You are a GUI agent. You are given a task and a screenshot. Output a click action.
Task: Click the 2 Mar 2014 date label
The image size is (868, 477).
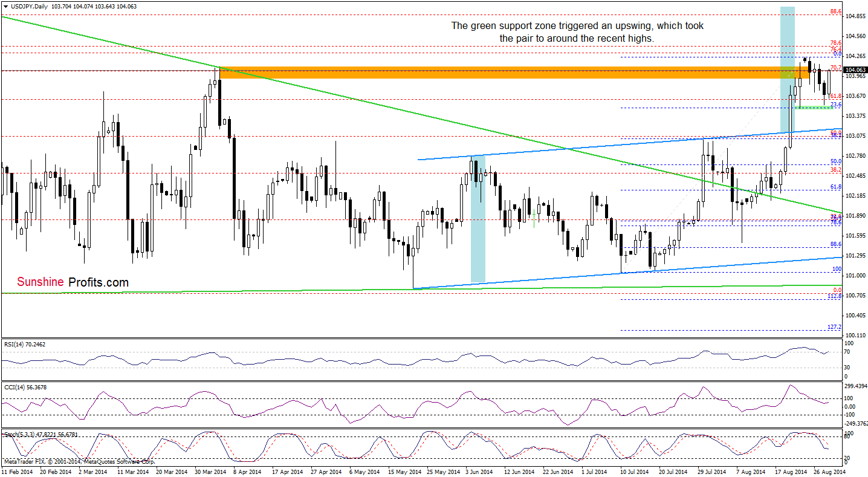(x=92, y=471)
